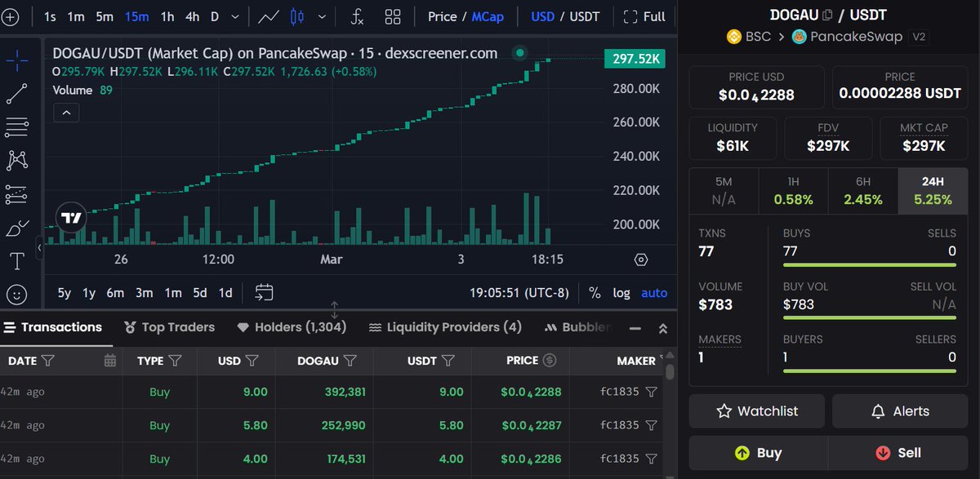This screenshot has width=980, height=479.
Task: Open the Fibonacci retracement tool
Action: point(17,127)
